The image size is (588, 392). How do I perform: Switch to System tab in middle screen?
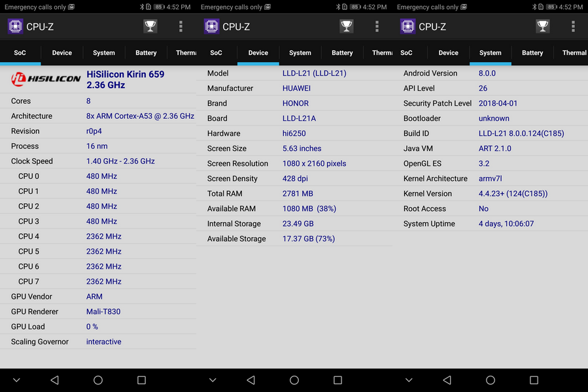tap(300, 53)
